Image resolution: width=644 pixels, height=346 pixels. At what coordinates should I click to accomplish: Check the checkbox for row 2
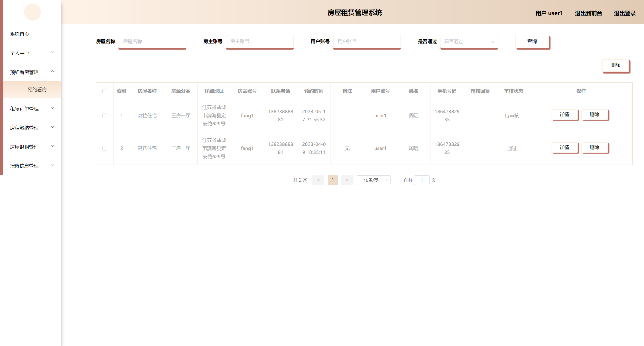click(105, 148)
